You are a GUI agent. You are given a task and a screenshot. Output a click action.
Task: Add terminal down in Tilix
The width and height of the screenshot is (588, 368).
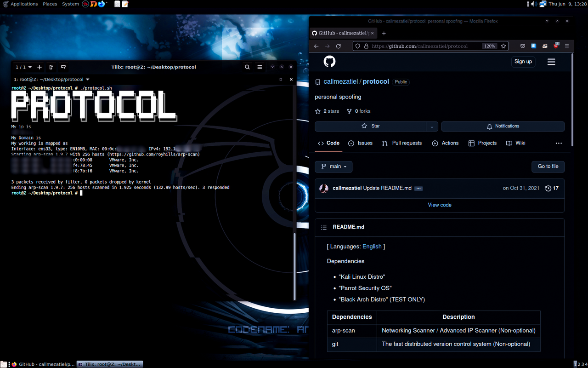(63, 67)
